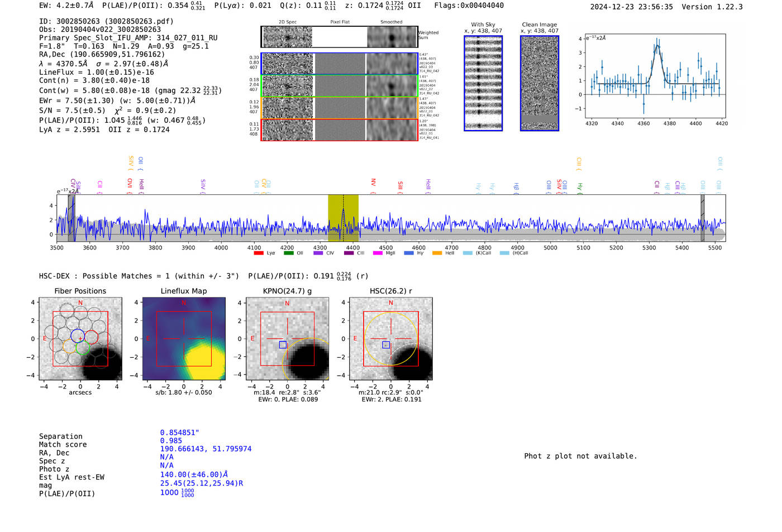Click the Primary Spec_Slot_IFU_AMP line

(x=128, y=38)
